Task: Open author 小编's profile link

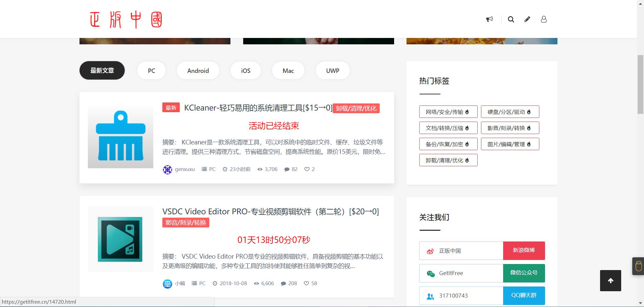Action: [180, 283]
